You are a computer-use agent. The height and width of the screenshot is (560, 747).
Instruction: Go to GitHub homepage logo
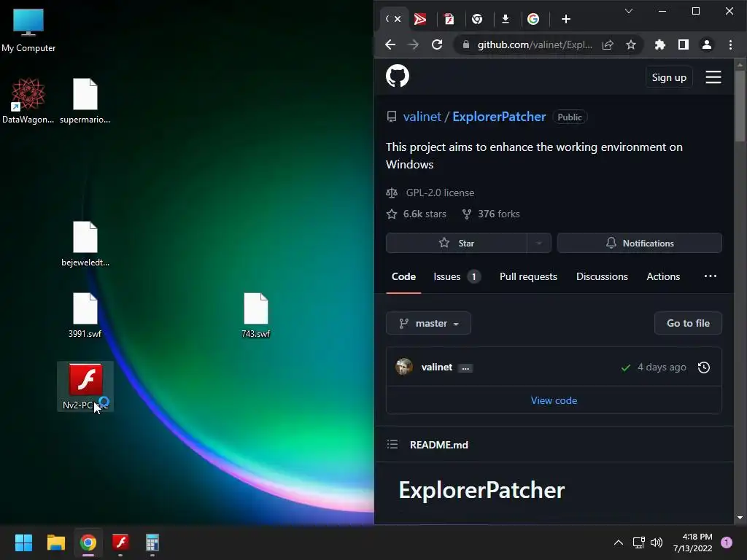[x=398, y=76]
